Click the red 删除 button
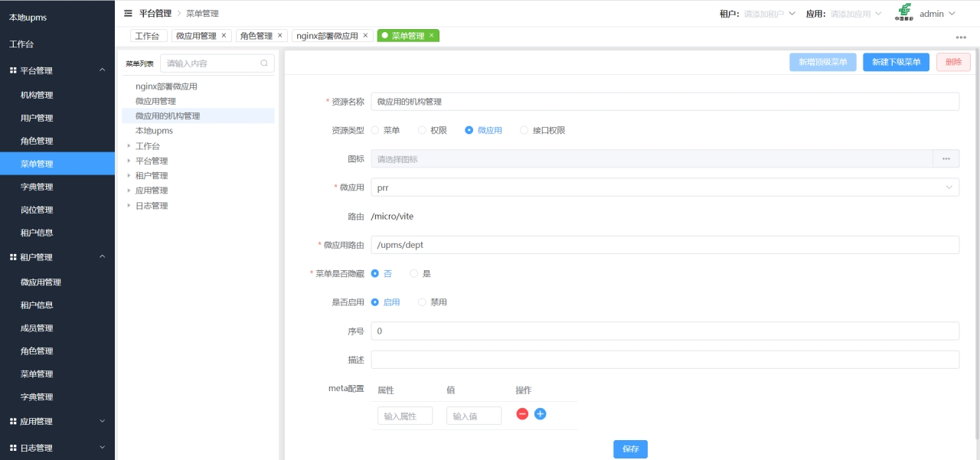This screenshot has height=460, width=980. point(953,62)
